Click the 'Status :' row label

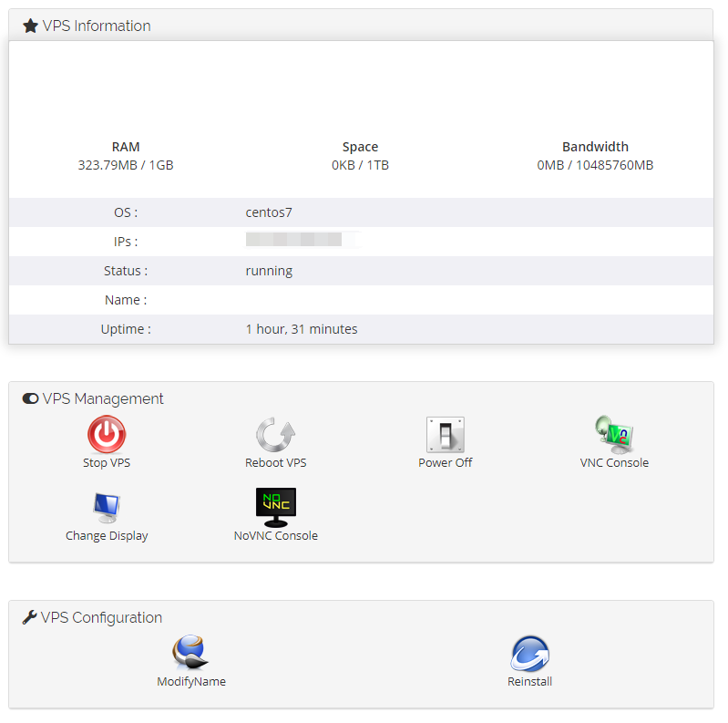point(126,271)
